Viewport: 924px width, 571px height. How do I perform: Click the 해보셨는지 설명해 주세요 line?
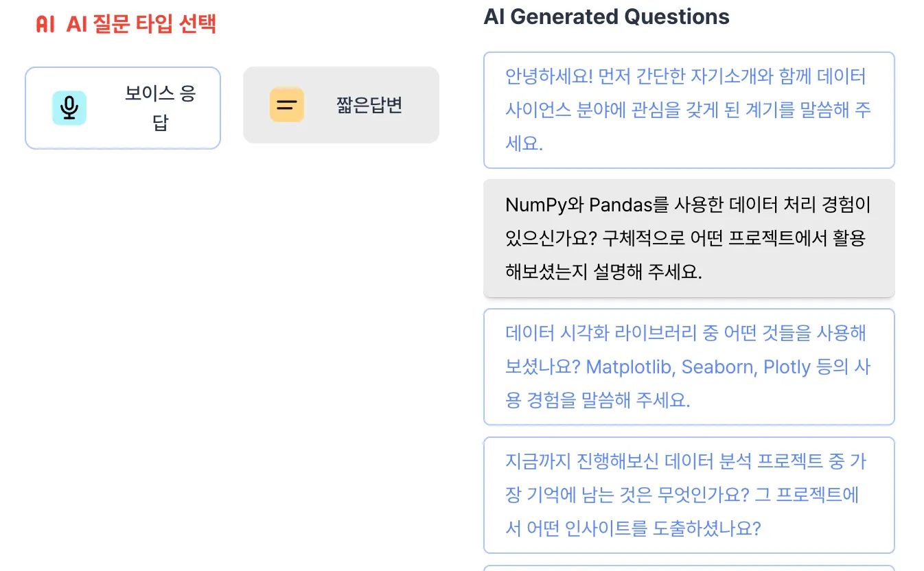603,272
